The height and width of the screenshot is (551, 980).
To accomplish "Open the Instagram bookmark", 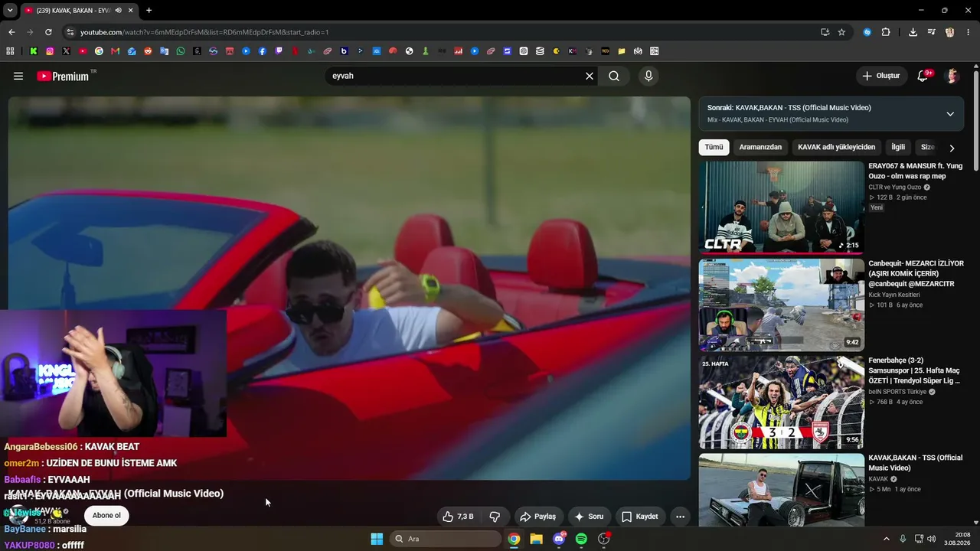I will (50, 51).
